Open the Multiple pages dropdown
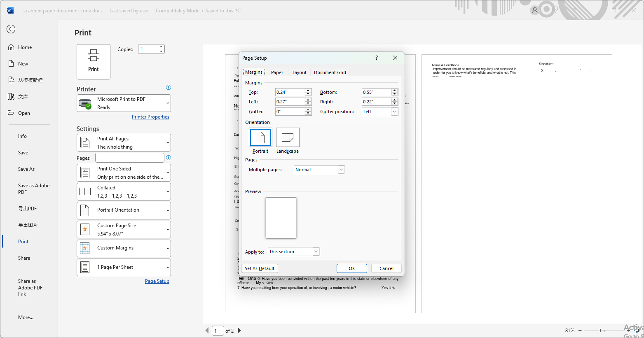The image size is (644, 338). coord(341,169)
